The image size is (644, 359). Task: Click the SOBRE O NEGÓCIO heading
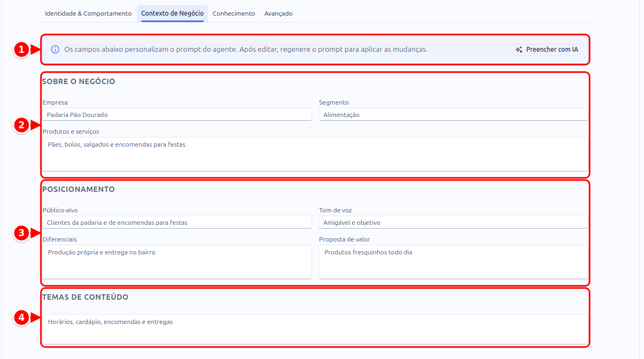tap(79, 81)
